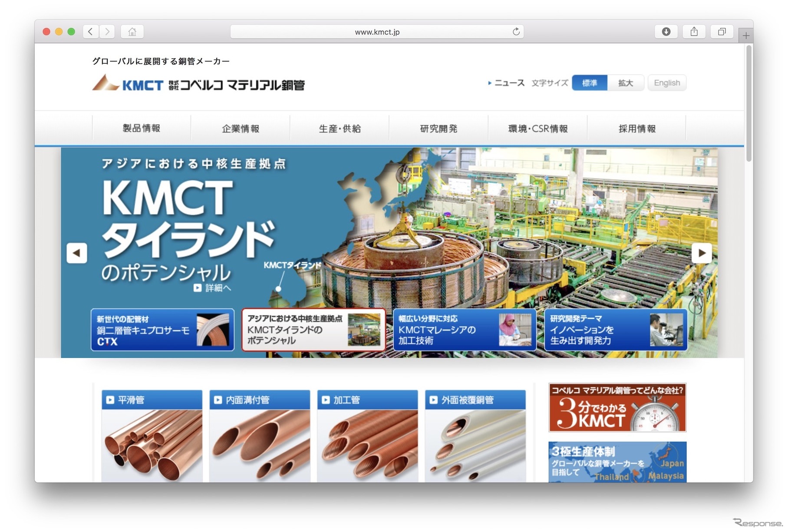
Task: Click the share icon in the toolbar
Action: 694,31
